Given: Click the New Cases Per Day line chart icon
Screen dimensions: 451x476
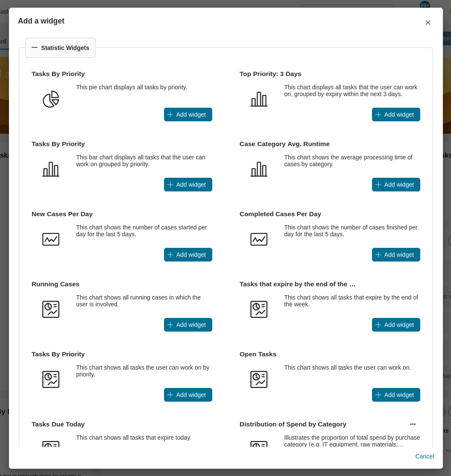Looking at the screenshot, I should (x=51, y=239).
